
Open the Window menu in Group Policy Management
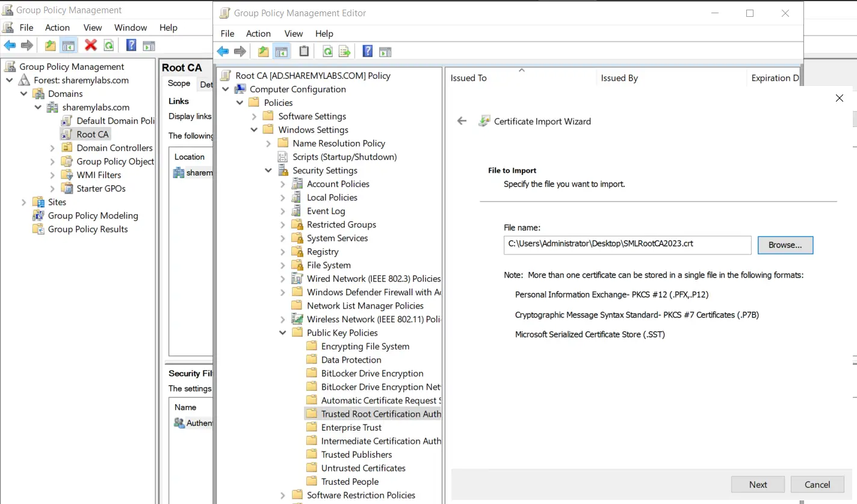click(131, 28)
